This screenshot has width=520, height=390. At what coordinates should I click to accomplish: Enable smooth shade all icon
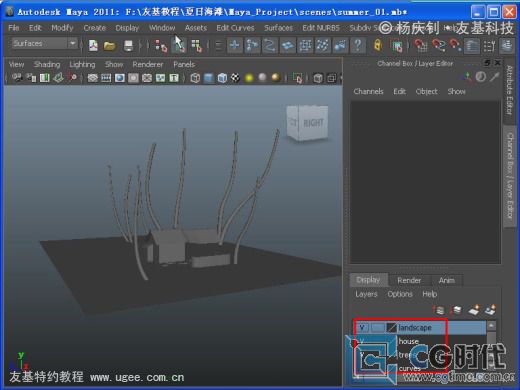(209, 78)
